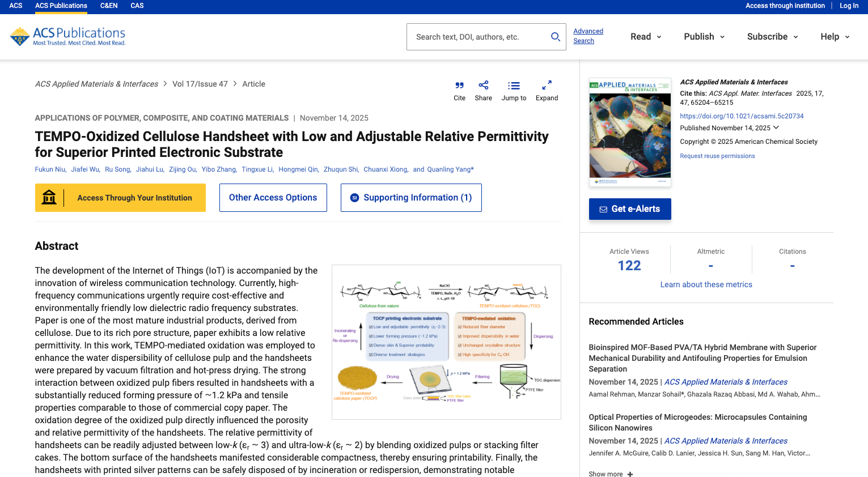Open the Read dropdown menu
The height and width of the screenshot is (477, 868).
tap(646, 37)
